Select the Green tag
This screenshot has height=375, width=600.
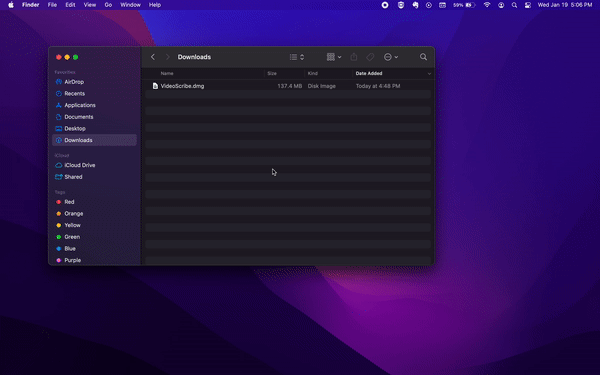click(x=94, y=237)
